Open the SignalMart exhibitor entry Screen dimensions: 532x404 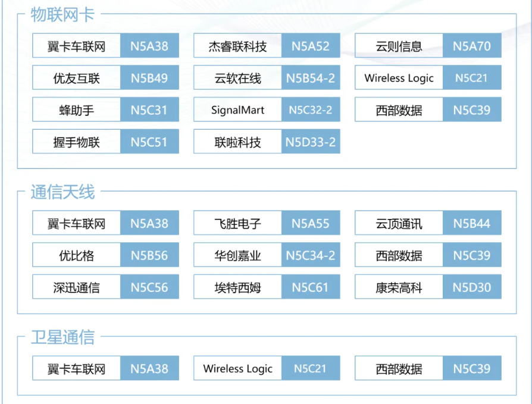(237, 109)
